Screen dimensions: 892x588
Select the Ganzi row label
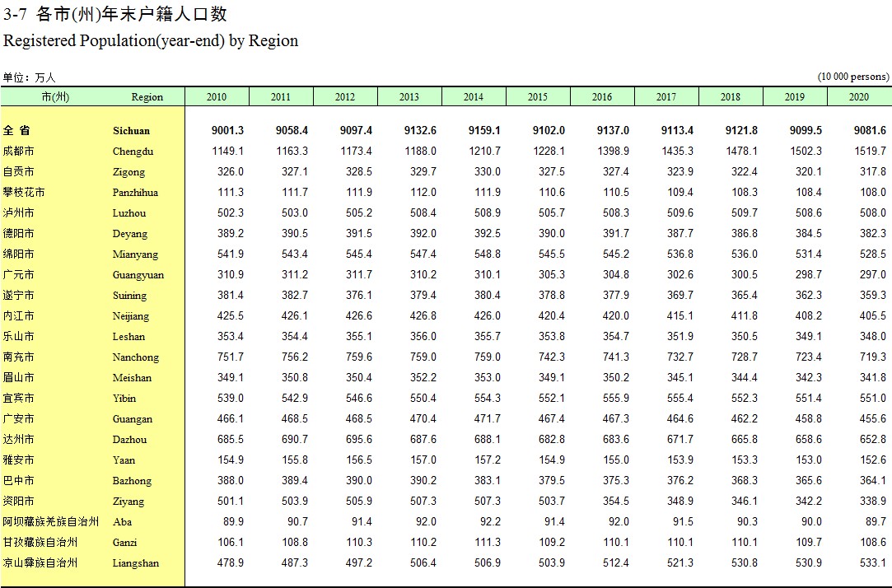tap(124, 542)
